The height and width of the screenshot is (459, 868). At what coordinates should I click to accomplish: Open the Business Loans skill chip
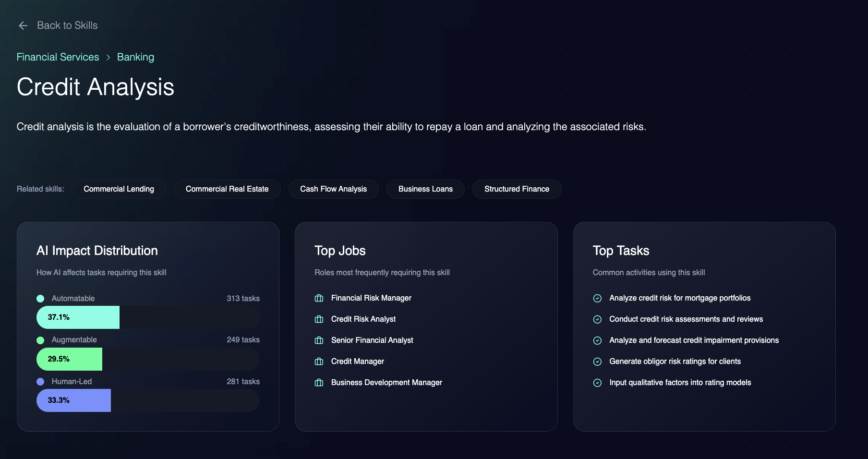pyautogui.click(x=425, y=189)
